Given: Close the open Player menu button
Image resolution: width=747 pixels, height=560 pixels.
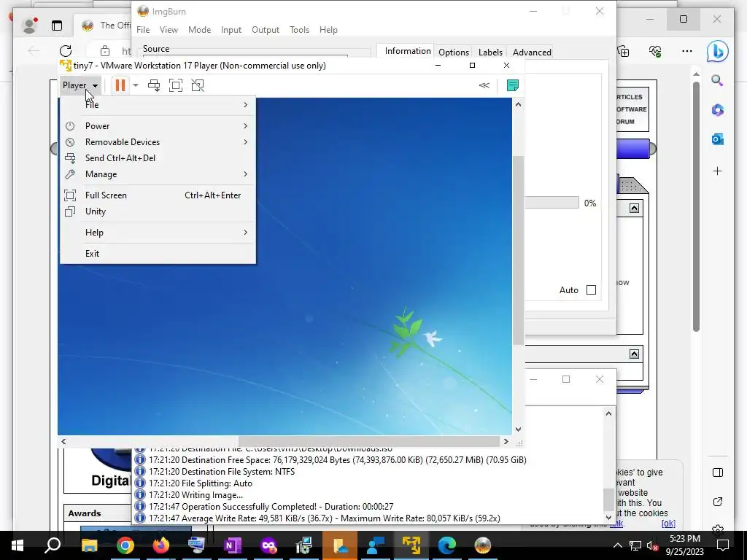Looking at the screenshot, I should 80,85.
